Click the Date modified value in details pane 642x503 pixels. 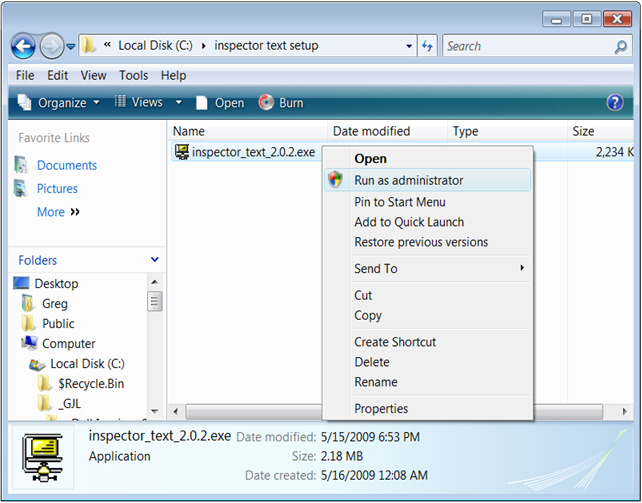[x=371, y=437]
